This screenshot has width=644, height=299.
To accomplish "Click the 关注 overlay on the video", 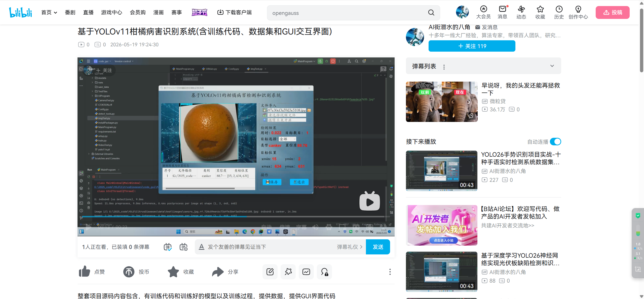I will 104,70.
